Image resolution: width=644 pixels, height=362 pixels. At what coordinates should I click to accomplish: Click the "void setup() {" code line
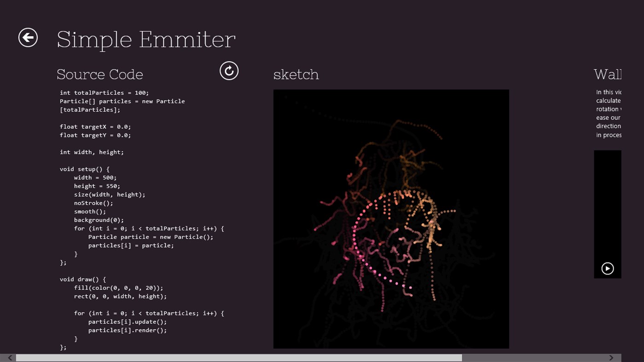tap(85, 169)
